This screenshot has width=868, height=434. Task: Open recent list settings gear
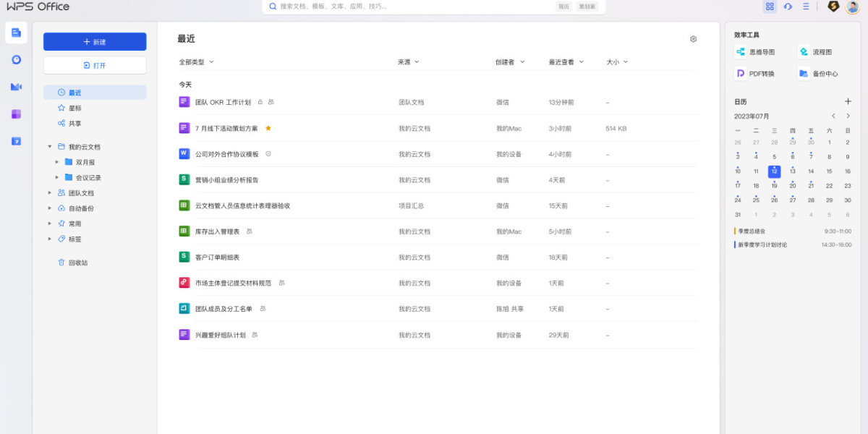[x=693, y=39]
